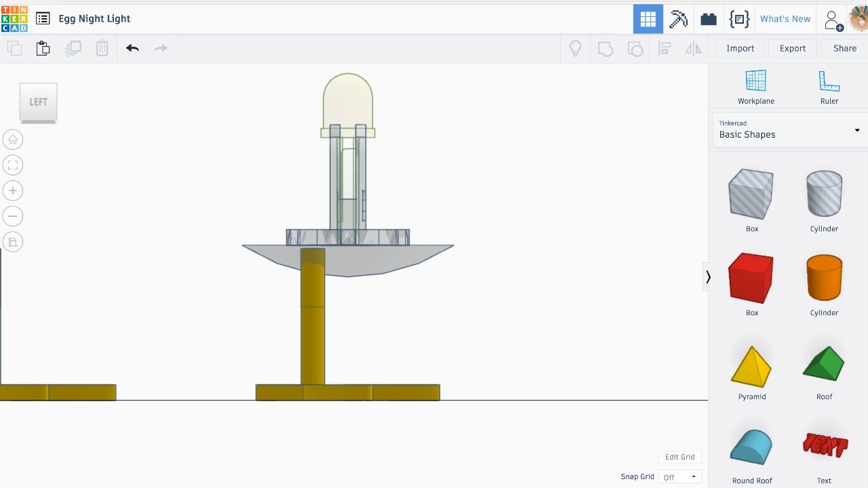Image resolution: width=868 pixels, height=488 pixels.
Task: Open the Bricks mode
Action: (709, 19)
